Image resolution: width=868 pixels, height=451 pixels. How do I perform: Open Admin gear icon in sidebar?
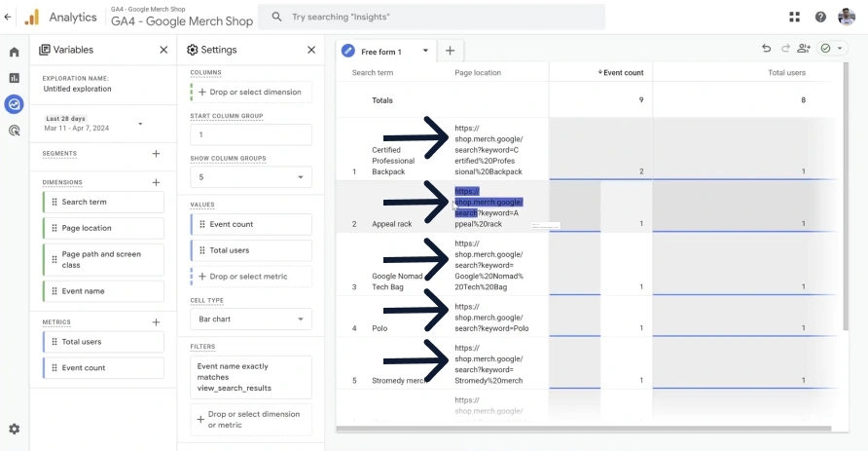[15, 429]
